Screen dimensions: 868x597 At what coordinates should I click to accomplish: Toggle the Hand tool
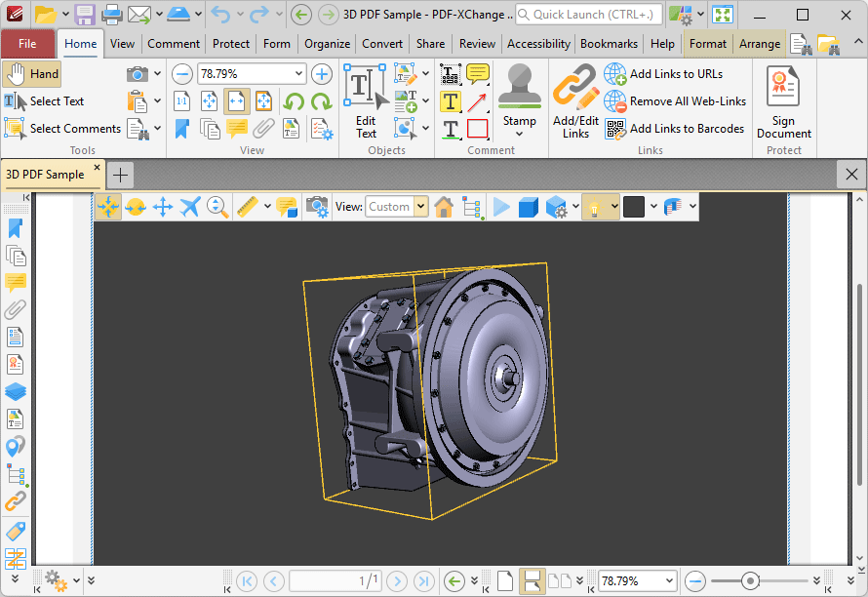pos(32,73)
